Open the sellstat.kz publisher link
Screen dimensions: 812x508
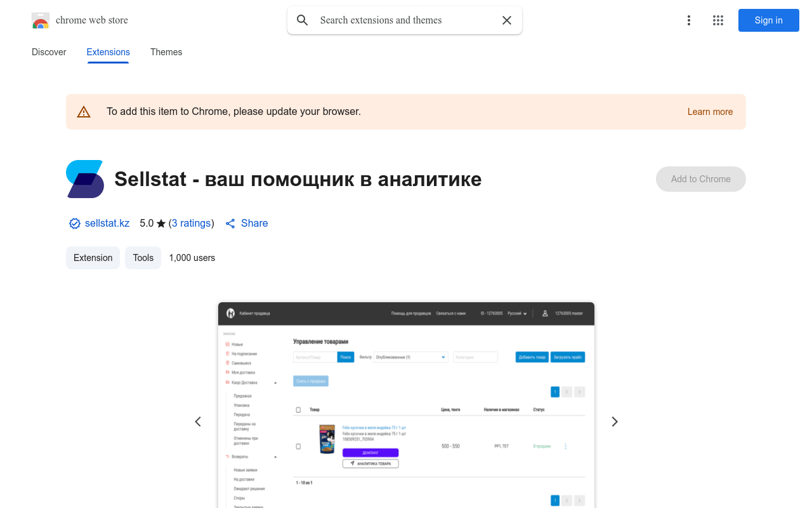107,224
